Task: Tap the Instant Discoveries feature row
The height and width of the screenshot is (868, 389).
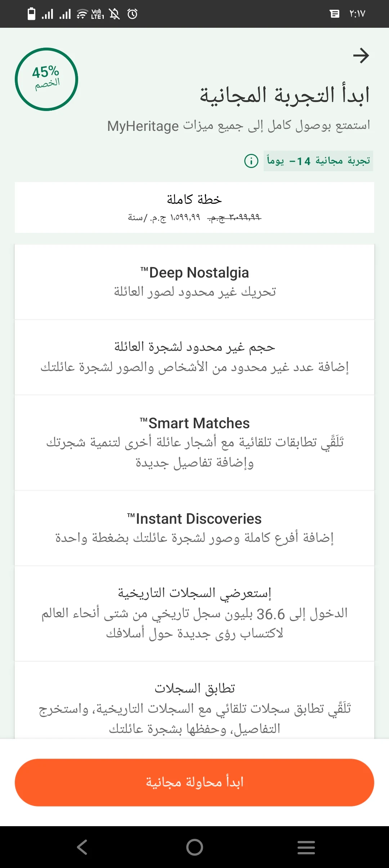Action: pyautogui.click(x=194, y=528)
